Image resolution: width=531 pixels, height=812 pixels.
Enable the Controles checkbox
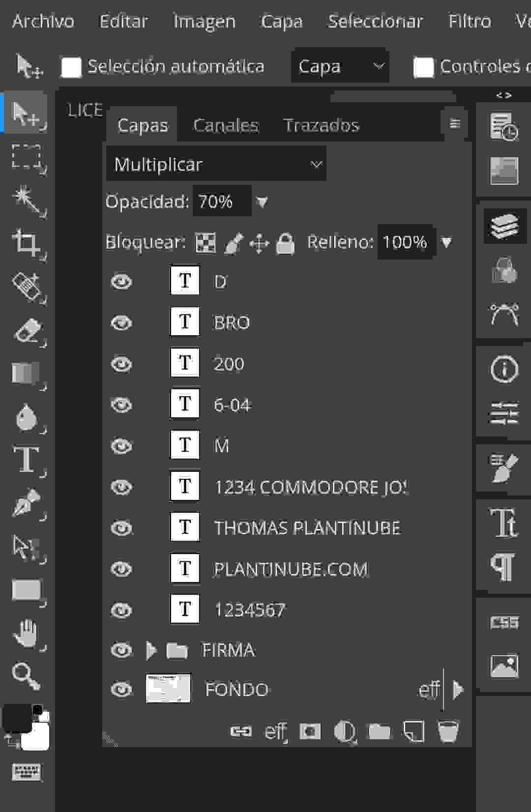coord(424,67)
